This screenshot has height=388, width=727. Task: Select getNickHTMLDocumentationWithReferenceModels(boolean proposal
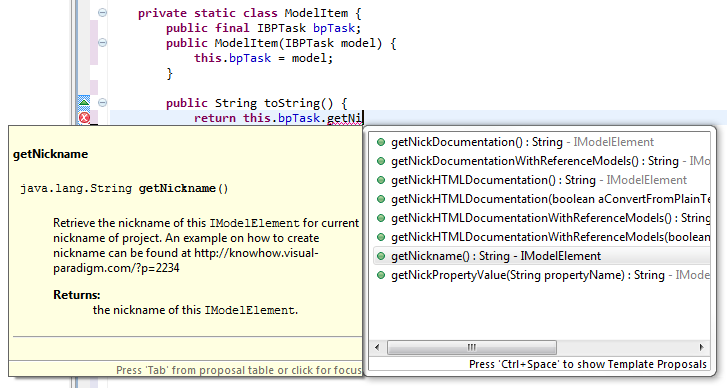(x=541, y=237)
